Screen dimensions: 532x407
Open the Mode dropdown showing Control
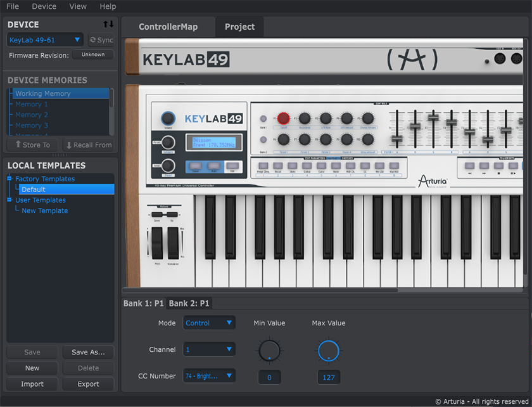209,323
